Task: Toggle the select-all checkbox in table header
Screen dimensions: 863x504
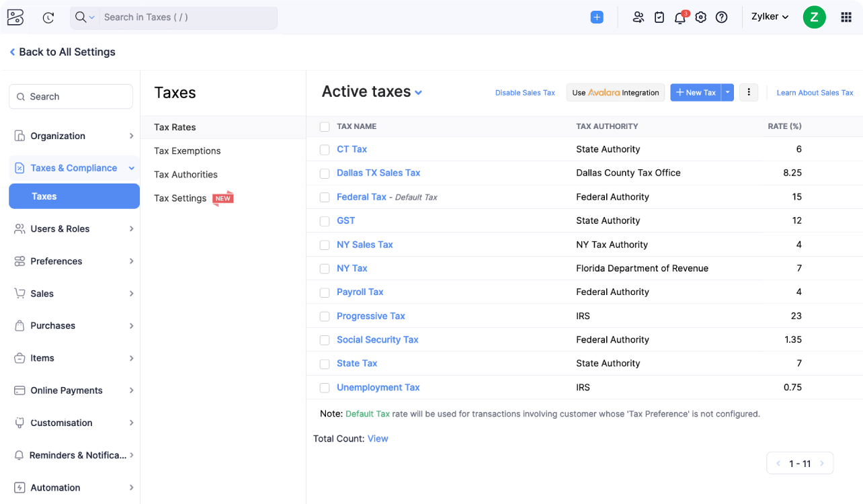Action: [x=325, y=126]
